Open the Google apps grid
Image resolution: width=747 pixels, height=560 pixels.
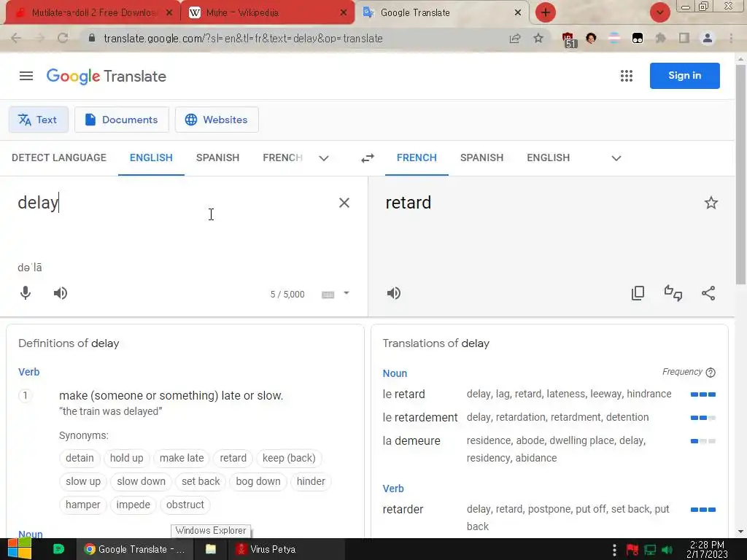point(627,76)
